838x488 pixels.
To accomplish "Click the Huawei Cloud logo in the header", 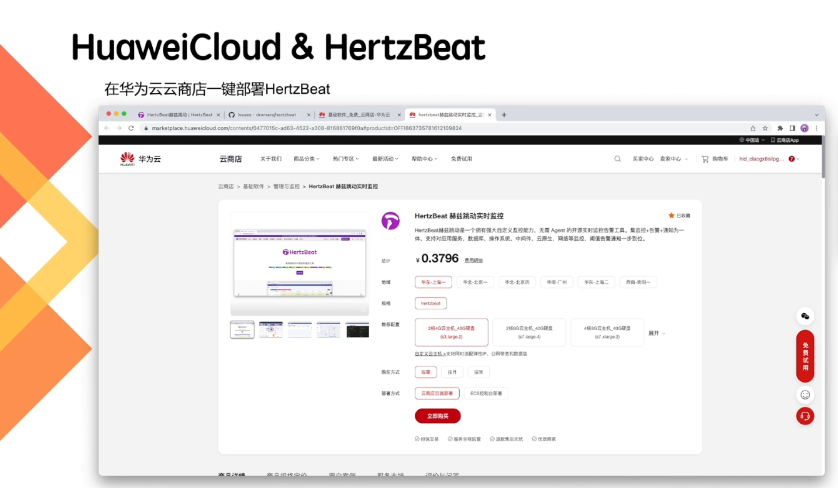I will [140, 159].
